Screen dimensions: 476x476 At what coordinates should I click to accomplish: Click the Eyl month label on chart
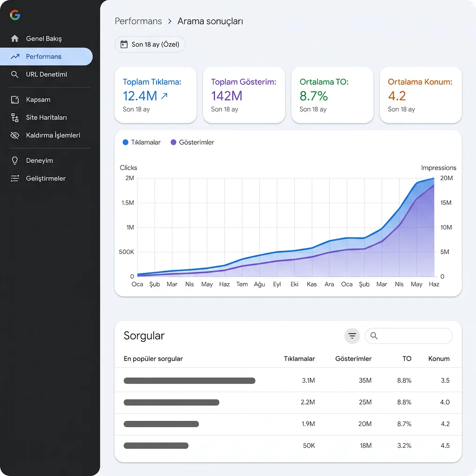[x=277, y=284]
